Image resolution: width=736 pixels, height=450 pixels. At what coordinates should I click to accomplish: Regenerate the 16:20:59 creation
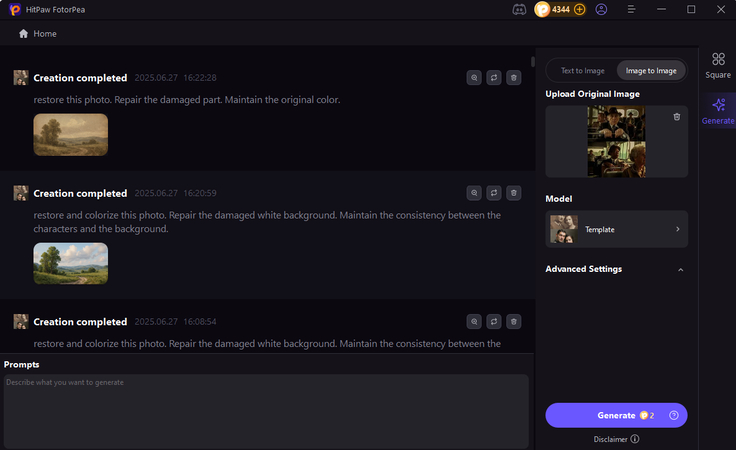tap(494, 193)
